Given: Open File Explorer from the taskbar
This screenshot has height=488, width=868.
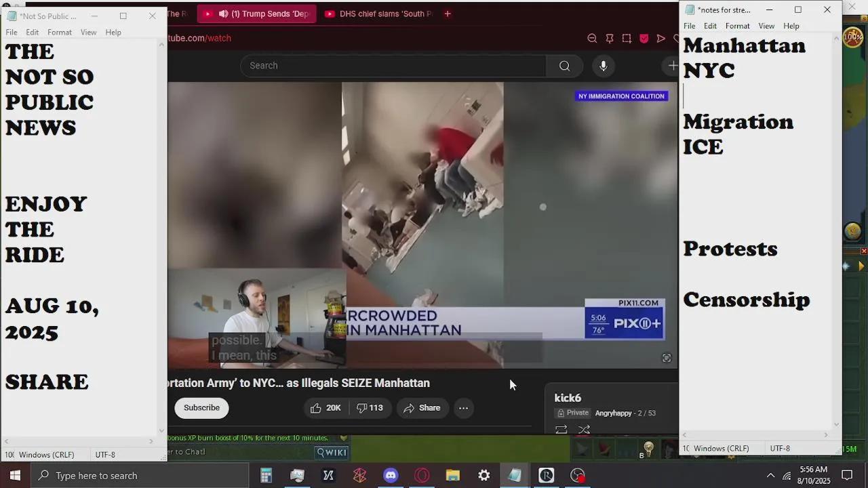Looking at the screenshot, I should (x=453, y=476).
